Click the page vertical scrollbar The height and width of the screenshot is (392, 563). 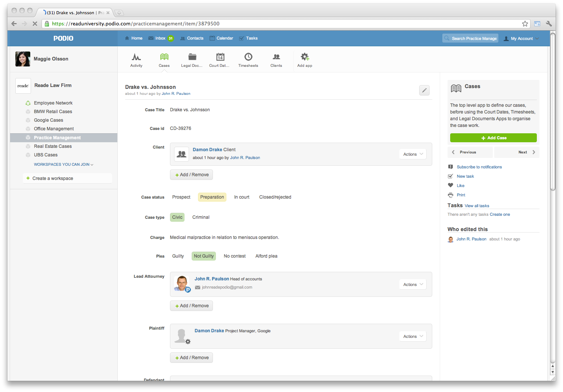pyautogui.click(x=553, y=112)
